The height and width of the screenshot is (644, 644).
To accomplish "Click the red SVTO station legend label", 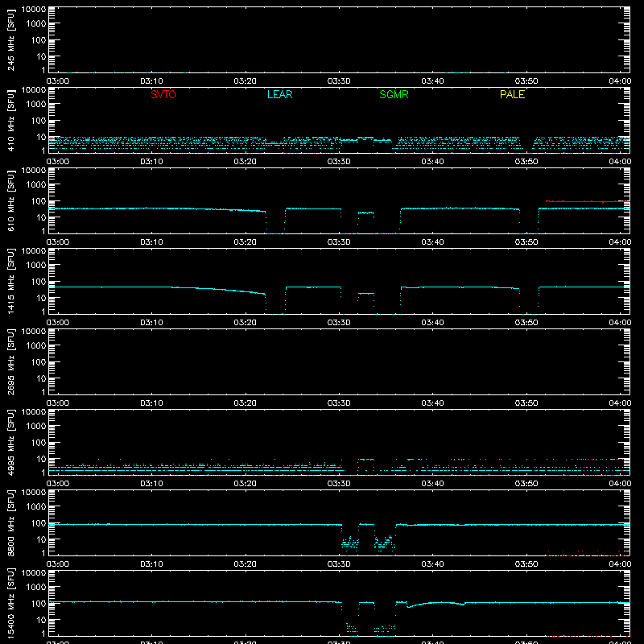I will [x=163, y=94].
